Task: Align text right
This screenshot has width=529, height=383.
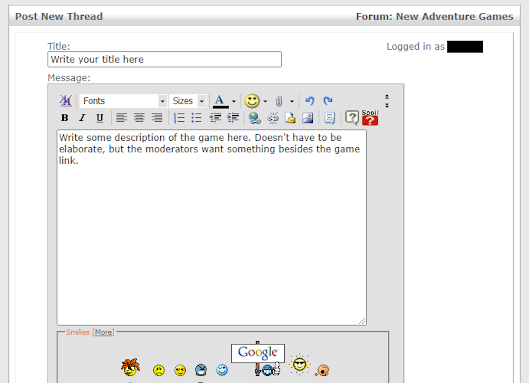Action: tap(157, 118)
